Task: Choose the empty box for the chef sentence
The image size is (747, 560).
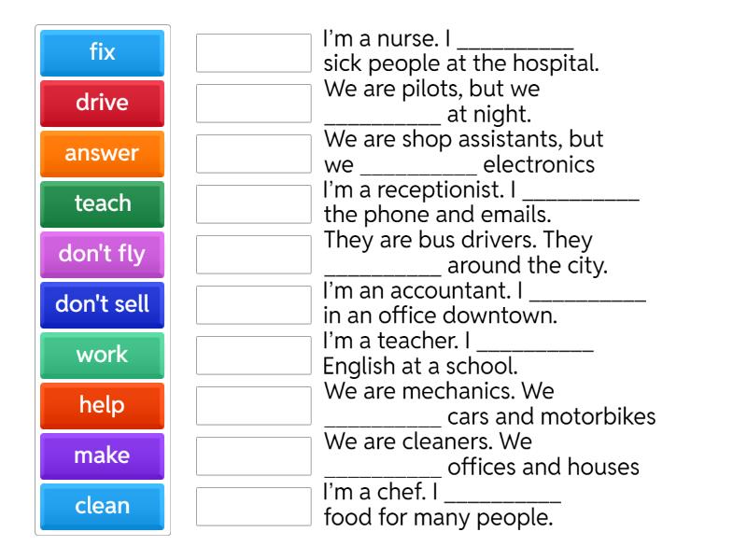Action: click(253, 507)
